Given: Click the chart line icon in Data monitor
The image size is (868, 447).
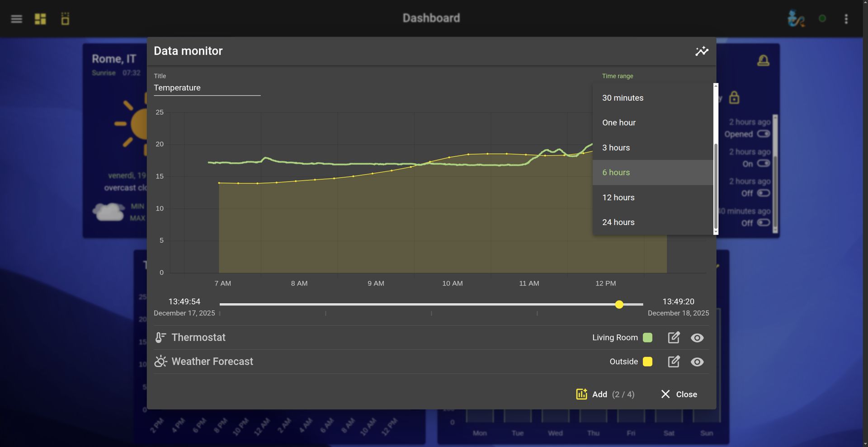Looking at the screenshot, I should (702, 51).
